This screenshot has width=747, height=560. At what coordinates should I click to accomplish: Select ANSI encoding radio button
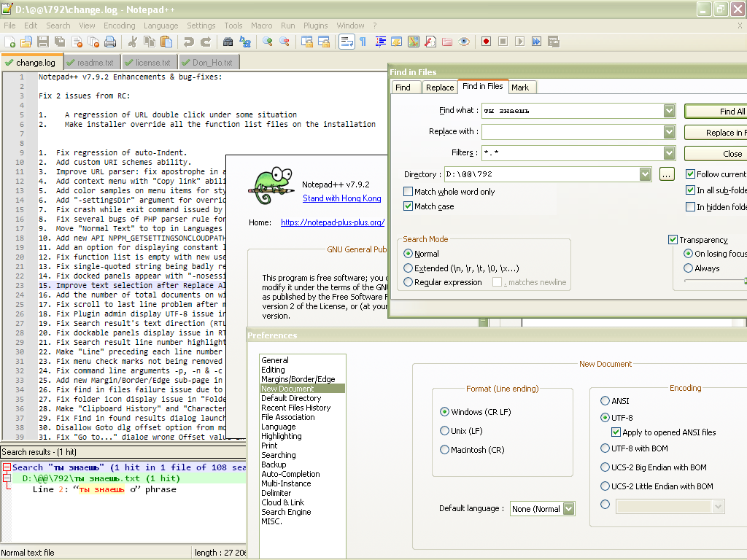605,401
